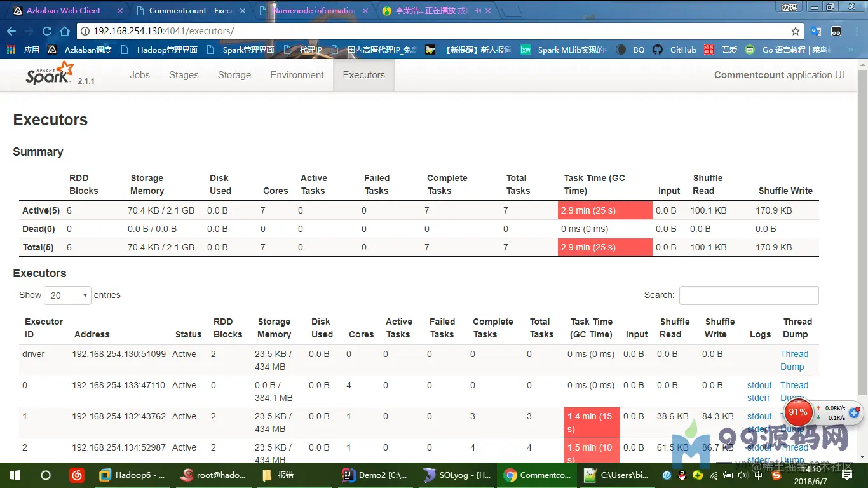Click the Active(5) summary row label
The width and height of the screenshot is (868, 488).
41,210
